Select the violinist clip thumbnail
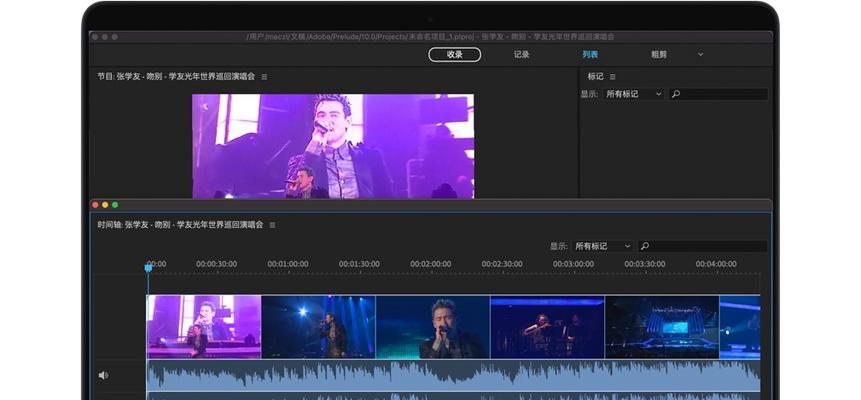Image resolution: width=861 pixels, height=400 pixels. (x=547, y=327)
